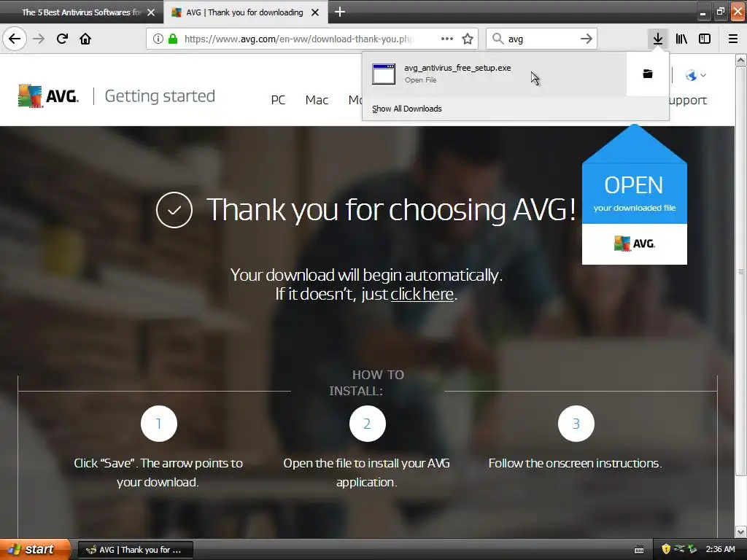The image size is (747, 560).
Task: Go to the Firefox home page
Action: coord(85,39)
